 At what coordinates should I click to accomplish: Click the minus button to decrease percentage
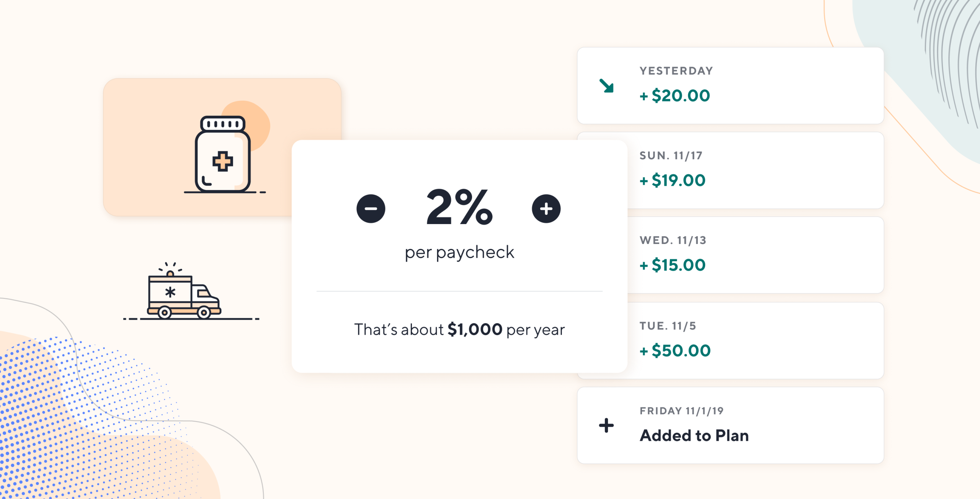(x=371, y=209)
